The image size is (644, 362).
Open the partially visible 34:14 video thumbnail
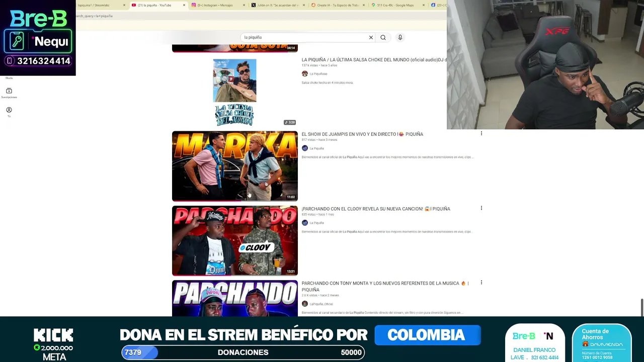(x=235, y=48)
